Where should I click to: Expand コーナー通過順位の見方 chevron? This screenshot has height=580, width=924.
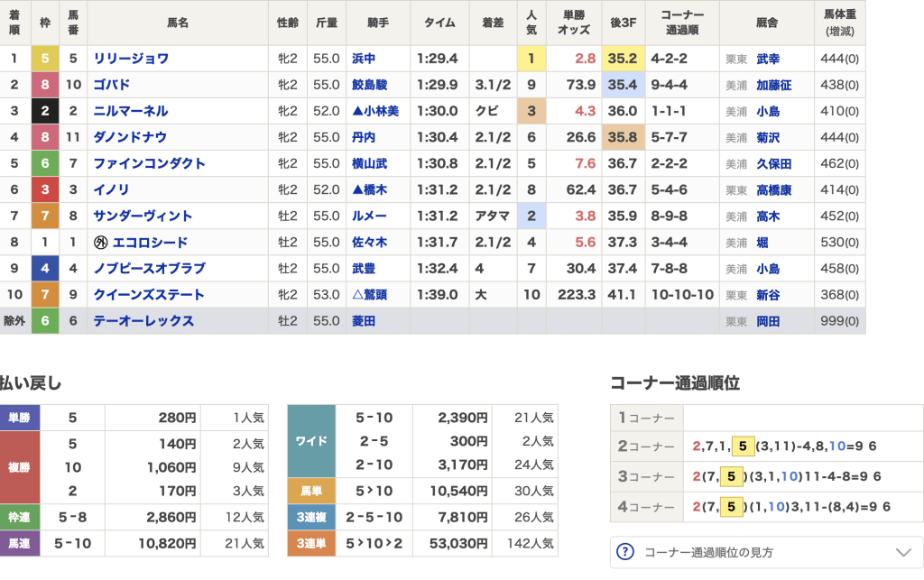[903, 552]
